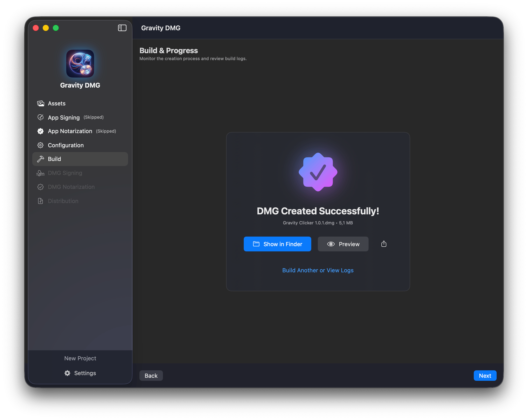Click the Distribution document icon
528x420 pixels.
point(41,201)
